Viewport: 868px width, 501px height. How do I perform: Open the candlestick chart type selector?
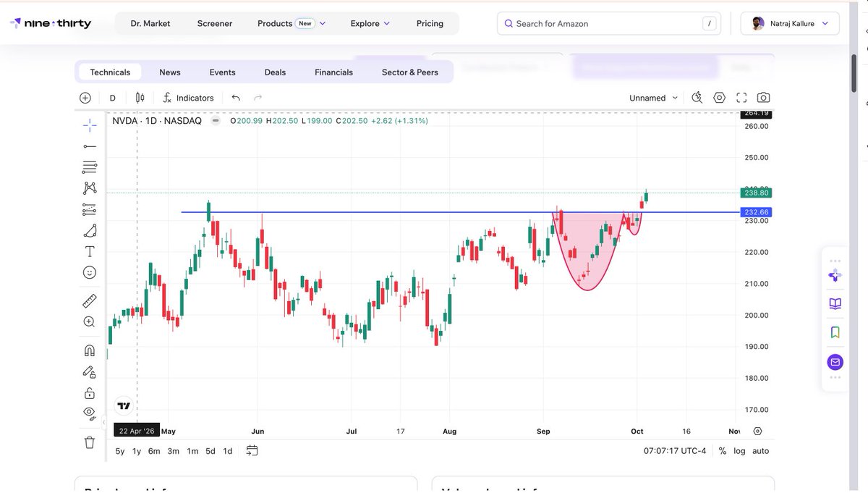[x=140, y=98]
